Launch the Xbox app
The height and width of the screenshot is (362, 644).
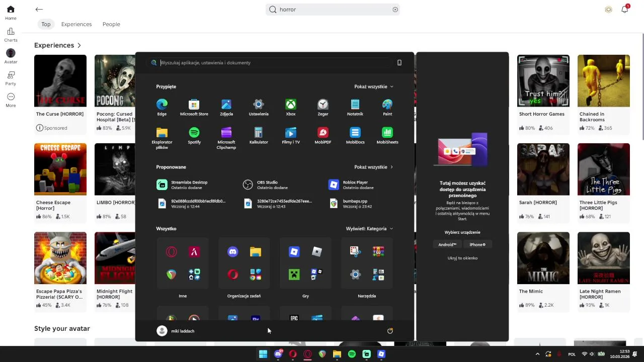click(x=290, y=107)
